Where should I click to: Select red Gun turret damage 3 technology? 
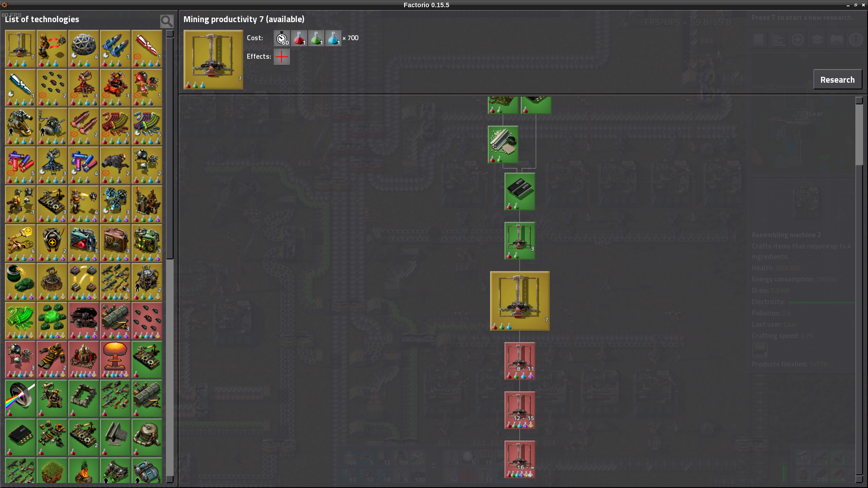84,88
